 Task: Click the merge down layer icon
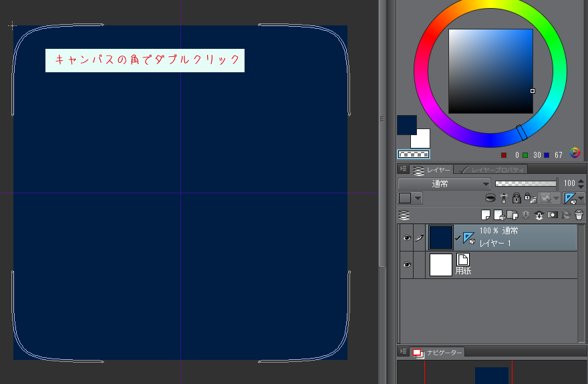539,215
